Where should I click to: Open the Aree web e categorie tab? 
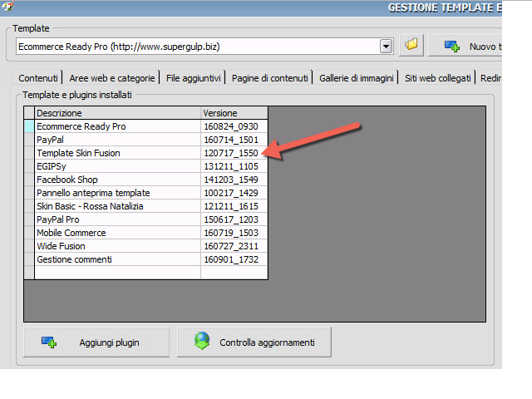112,78
